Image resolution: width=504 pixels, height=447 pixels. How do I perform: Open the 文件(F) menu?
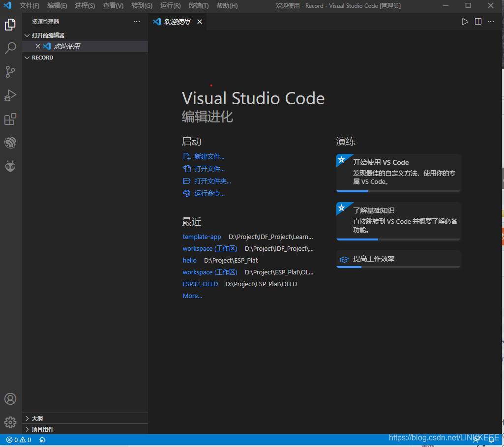pos(29,6)
